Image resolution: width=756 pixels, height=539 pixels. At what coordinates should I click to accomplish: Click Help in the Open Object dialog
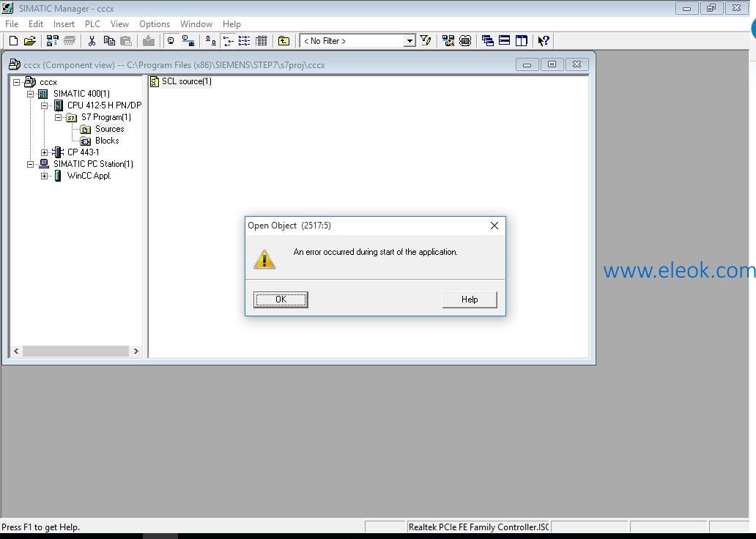click(x=470, y=300)
